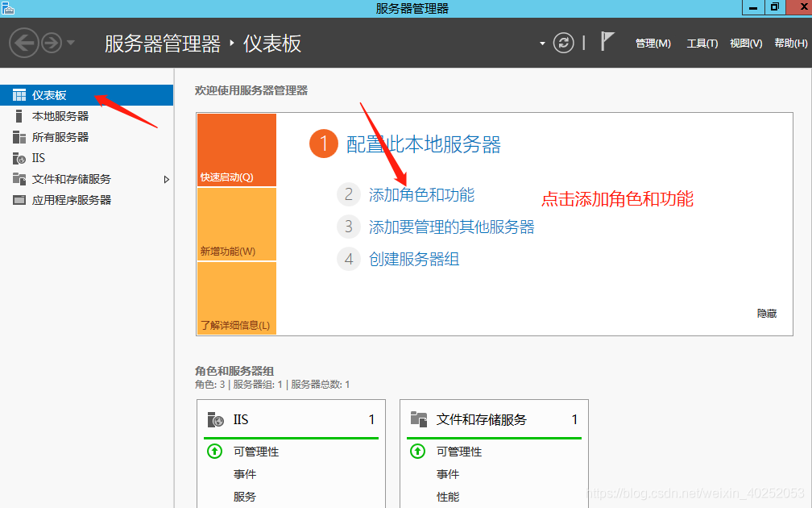The height and width of the screenshot is (508, 812).
Task: Click 隐藏 to hide the welcome tile
Action: [x=767, y=313]
